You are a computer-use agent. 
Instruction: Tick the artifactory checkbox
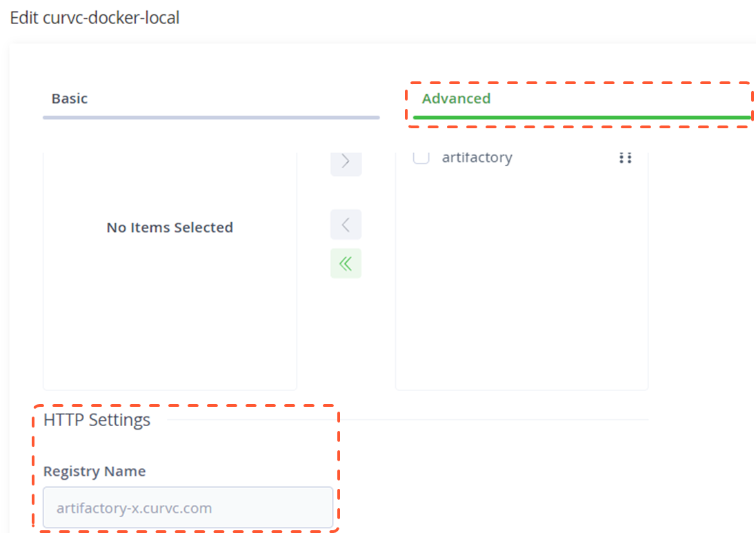(421, 157)
